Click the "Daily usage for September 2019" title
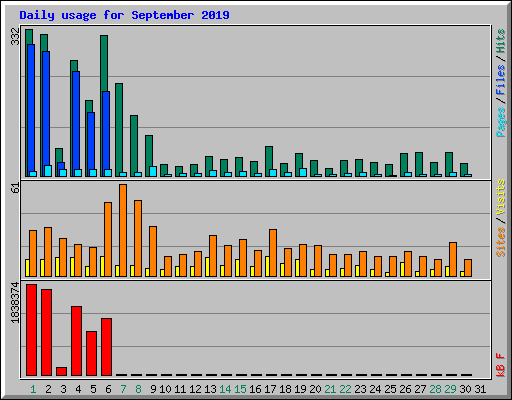512x400 pixels. point(124,15)
